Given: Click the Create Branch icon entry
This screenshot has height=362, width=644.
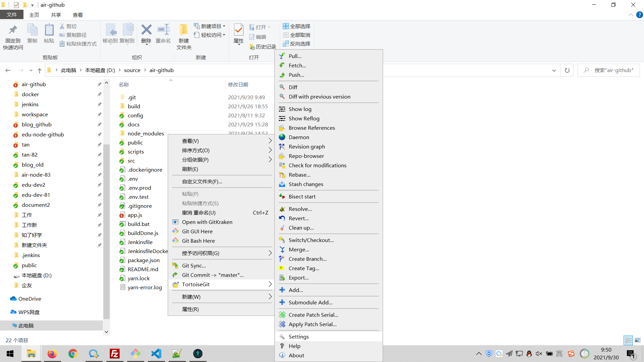Looking at the screenshot, I should 282,259.
